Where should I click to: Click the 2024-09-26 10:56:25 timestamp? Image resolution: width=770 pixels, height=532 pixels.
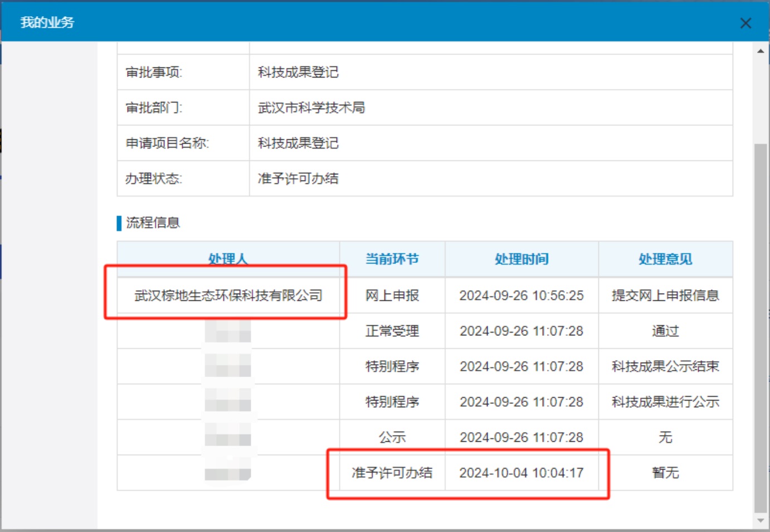click(x=522, y=295)
